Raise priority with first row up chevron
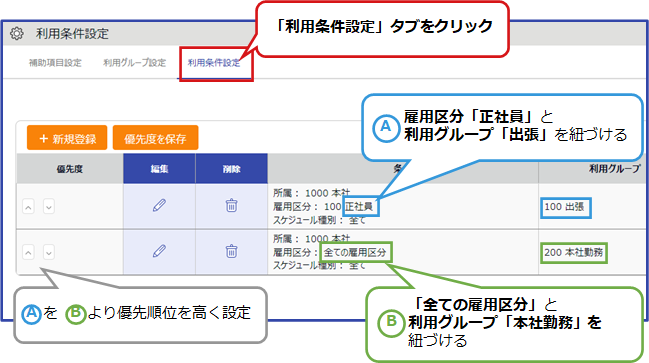The width and height of the screenshot is (649, 363). (x=28, y=207)
